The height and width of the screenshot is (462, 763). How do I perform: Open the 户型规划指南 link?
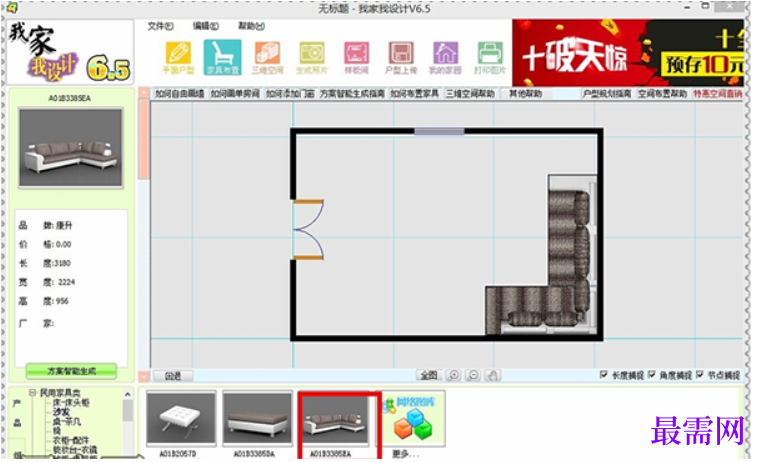click(x=607, y=93)
